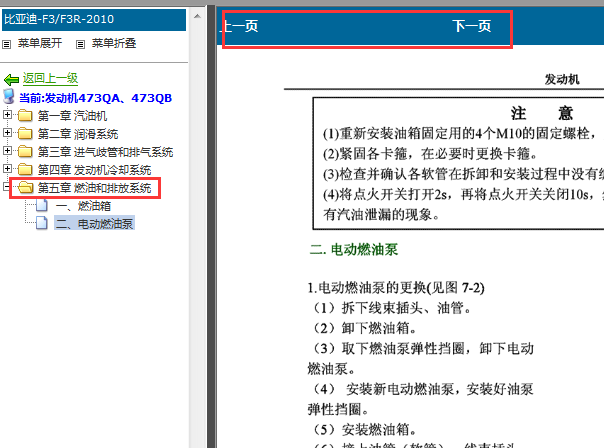Click the 返回上一级 link

pos(50,78)
